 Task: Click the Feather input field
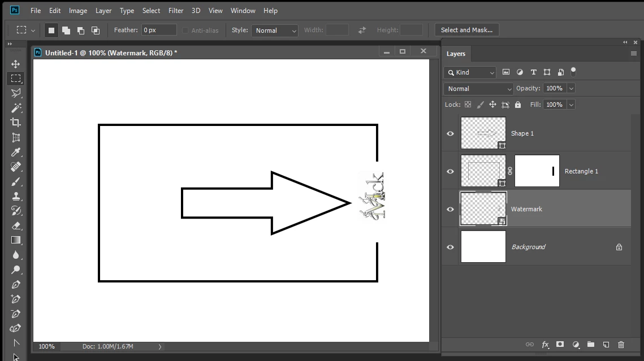coord(159,30)
